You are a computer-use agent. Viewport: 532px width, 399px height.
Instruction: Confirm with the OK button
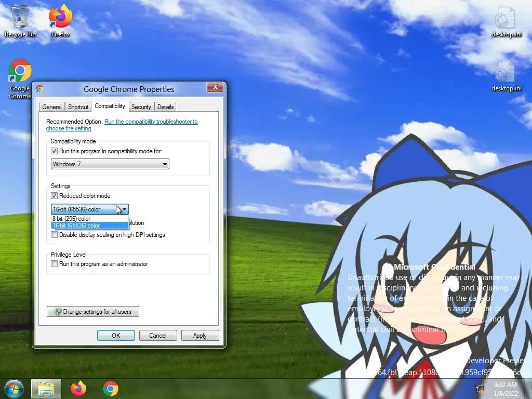[x=116, y=335]
